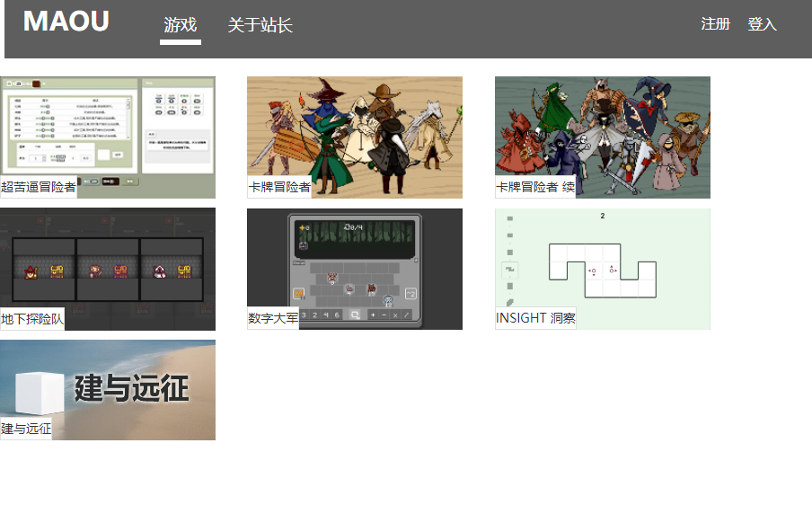Click the 建与远征 caption label
The image size is (812, 514).
[x=26, y=429]
